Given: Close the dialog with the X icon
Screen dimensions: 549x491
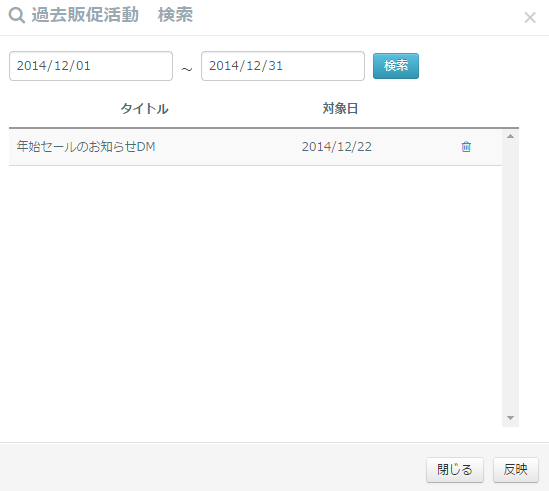Looking at the screenshot, I should tap(530, 17).
